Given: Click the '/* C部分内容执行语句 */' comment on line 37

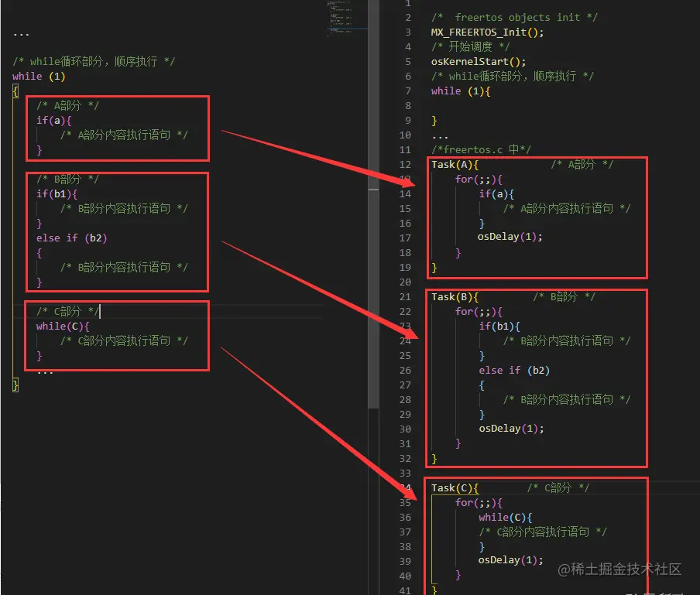Looking at the screenshot, I should tap(542, 532).
